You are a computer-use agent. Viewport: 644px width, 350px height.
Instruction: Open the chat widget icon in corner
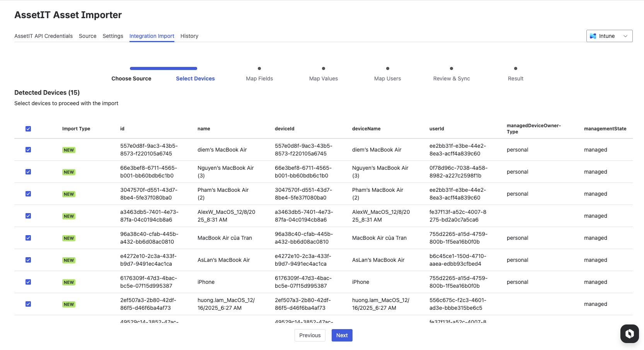(x=629, y=333)
